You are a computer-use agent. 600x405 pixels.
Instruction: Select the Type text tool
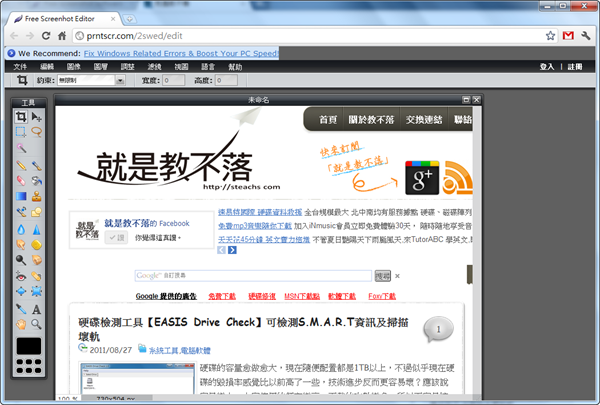pos(37,309)
